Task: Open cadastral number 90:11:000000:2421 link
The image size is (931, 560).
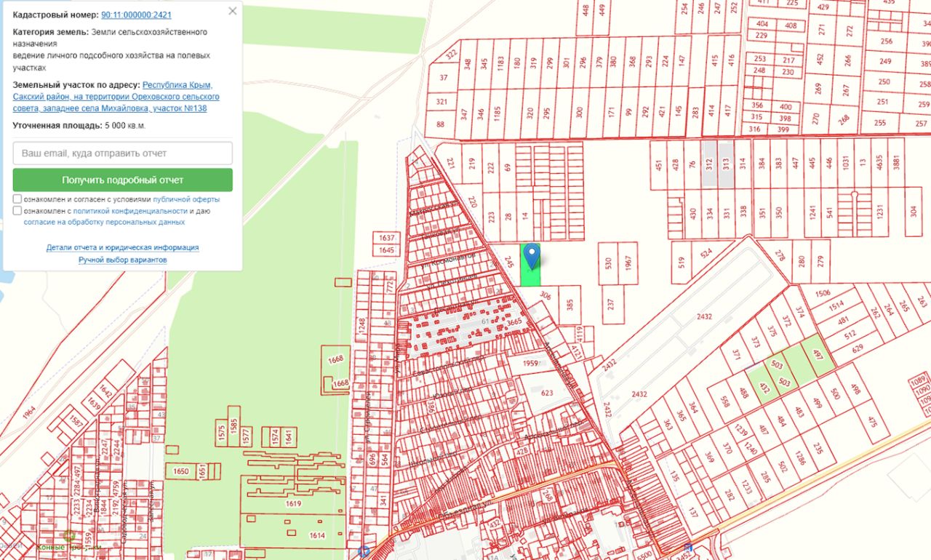Action: point(137,15)
